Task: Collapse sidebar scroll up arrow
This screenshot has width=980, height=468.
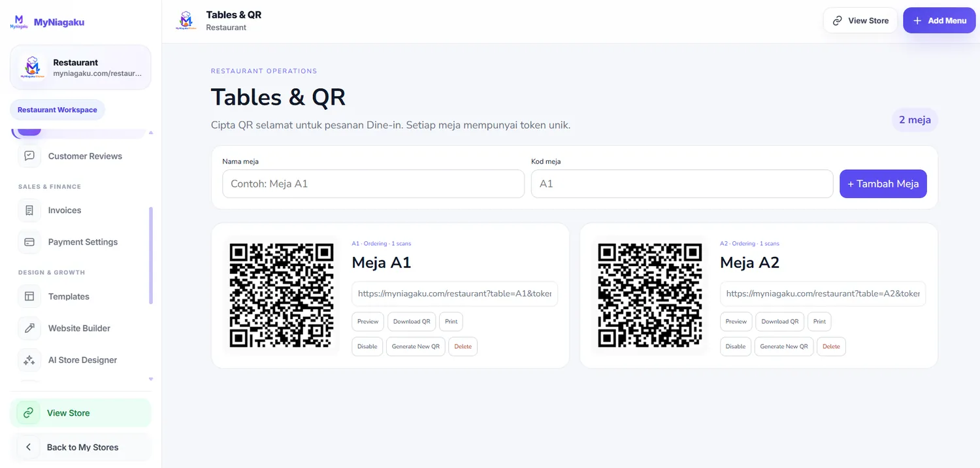Action: click(x=151, y=133)
